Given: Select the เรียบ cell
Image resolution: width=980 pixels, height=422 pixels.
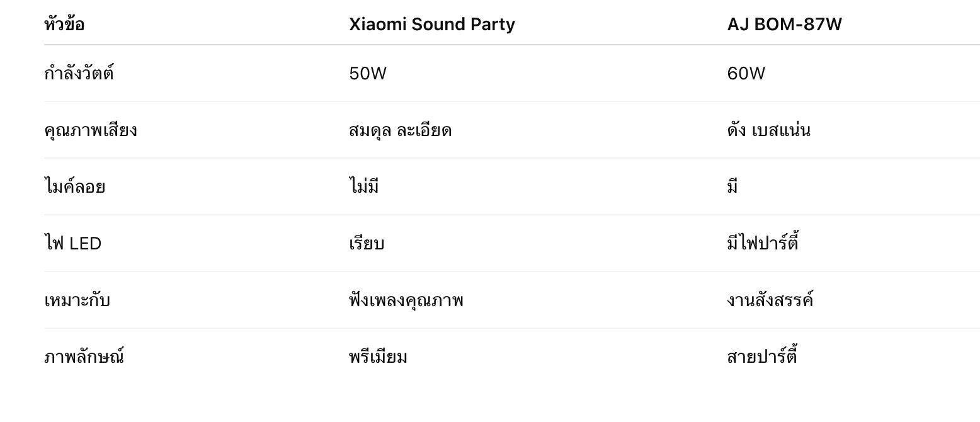Looking at the screenshot, I should tap(367, 244).
